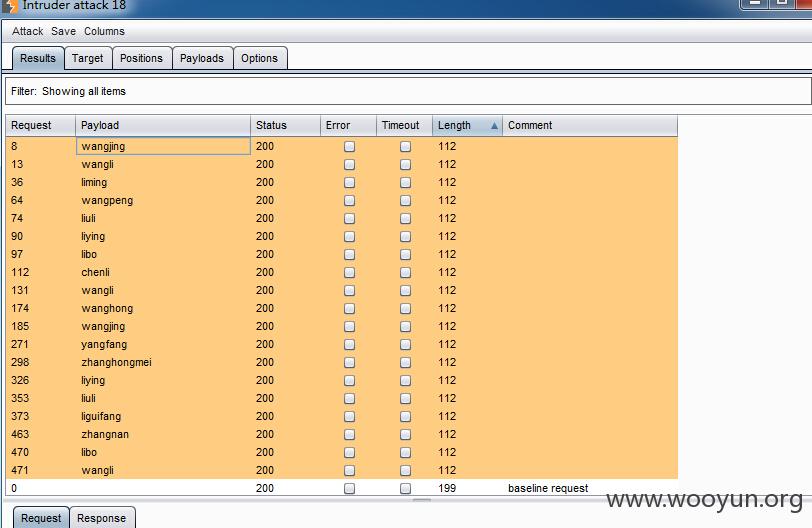Sort by the Status column header
This screenshot has width=812, height=528.
pos(285,125)
